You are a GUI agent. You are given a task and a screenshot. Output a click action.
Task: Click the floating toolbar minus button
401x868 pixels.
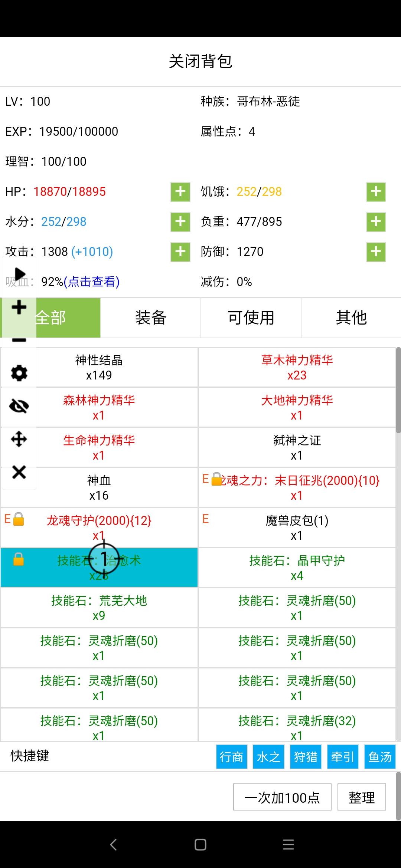(x=19, y=340)
